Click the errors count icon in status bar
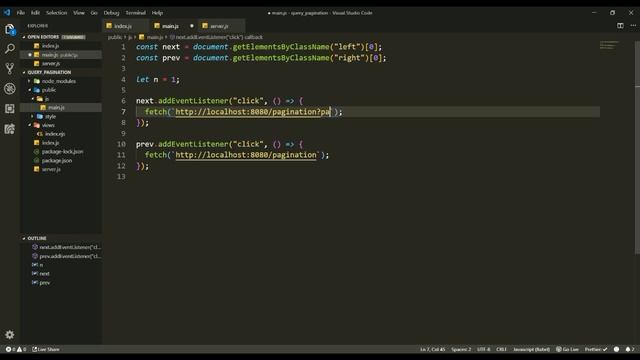The height and width of the screenshot is (360, 640). point(8,349)
